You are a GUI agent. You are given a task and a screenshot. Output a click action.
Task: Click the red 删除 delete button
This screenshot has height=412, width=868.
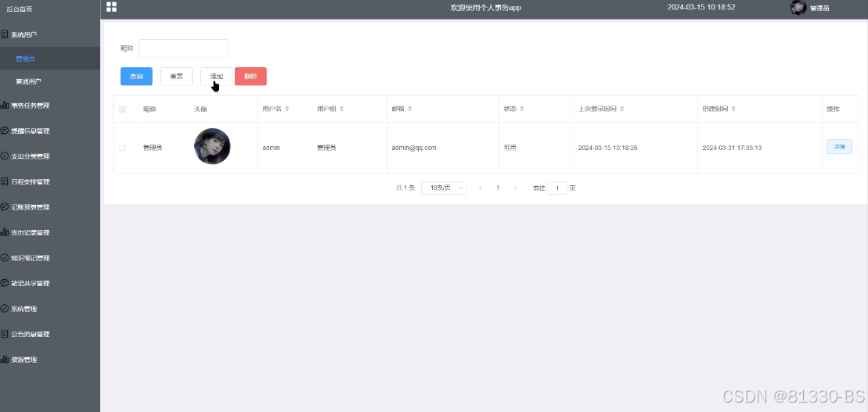250,77
